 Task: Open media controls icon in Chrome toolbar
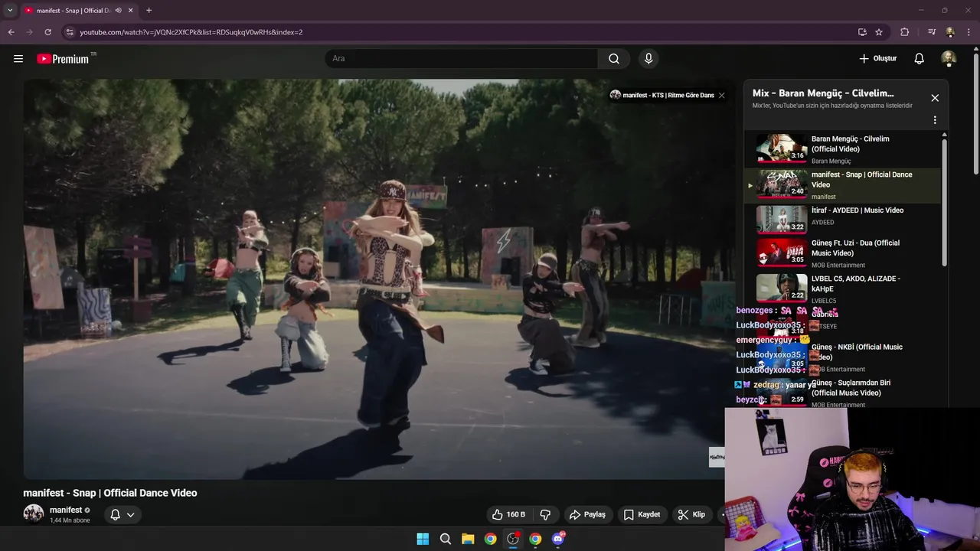click(x=932, y=32)
